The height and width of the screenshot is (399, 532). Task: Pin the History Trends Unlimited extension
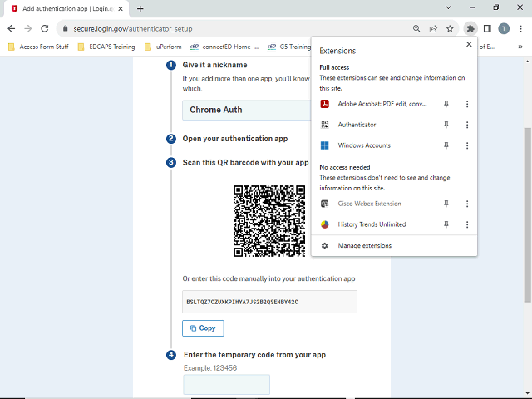tap(446, 224)
